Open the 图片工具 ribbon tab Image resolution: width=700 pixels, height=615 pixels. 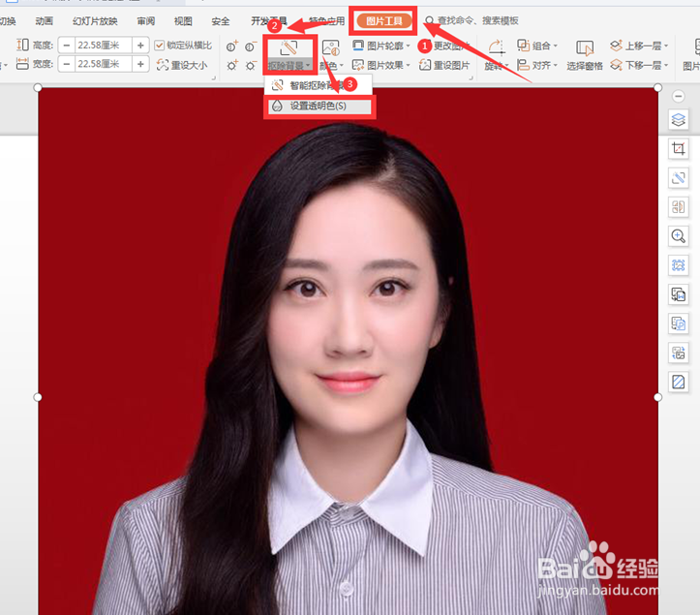tap(384, 20)
